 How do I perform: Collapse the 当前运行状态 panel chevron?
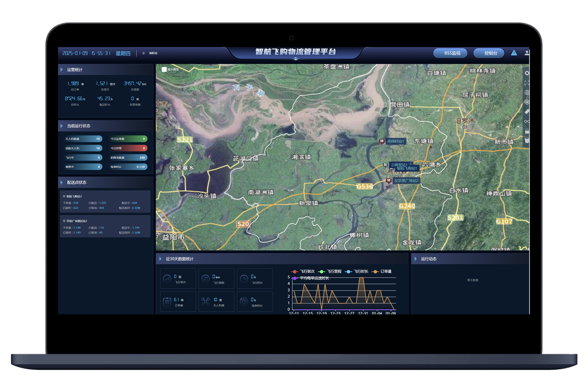[x=62, y=126]
